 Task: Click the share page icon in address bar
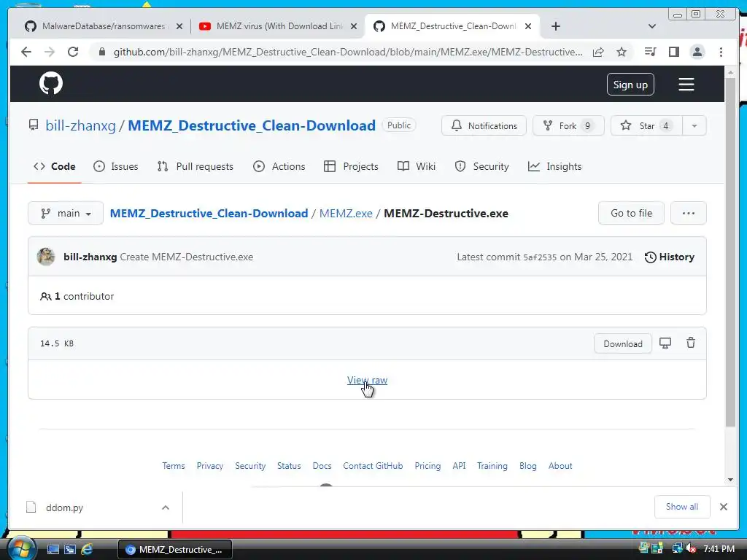coord(598,52)
